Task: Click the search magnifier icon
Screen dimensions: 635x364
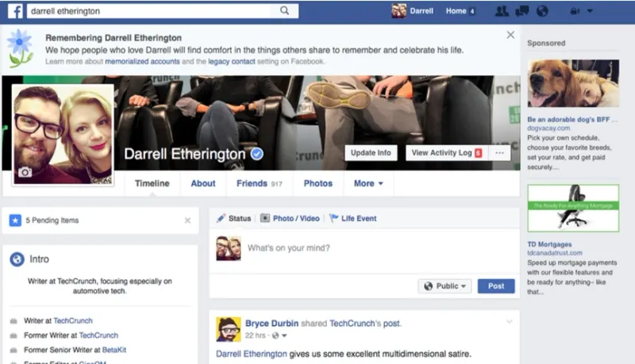Action: point(285,10)
